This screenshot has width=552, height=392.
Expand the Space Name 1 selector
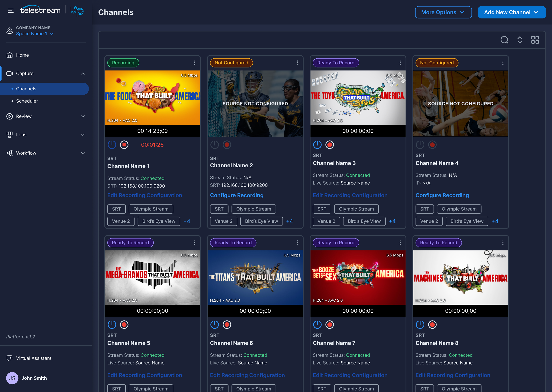(x=35, y=34)
